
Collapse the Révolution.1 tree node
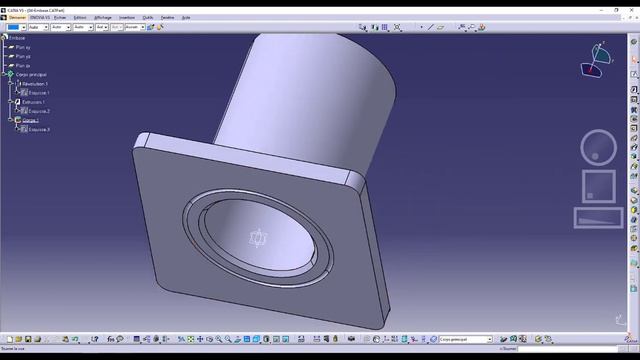[11, 84]
